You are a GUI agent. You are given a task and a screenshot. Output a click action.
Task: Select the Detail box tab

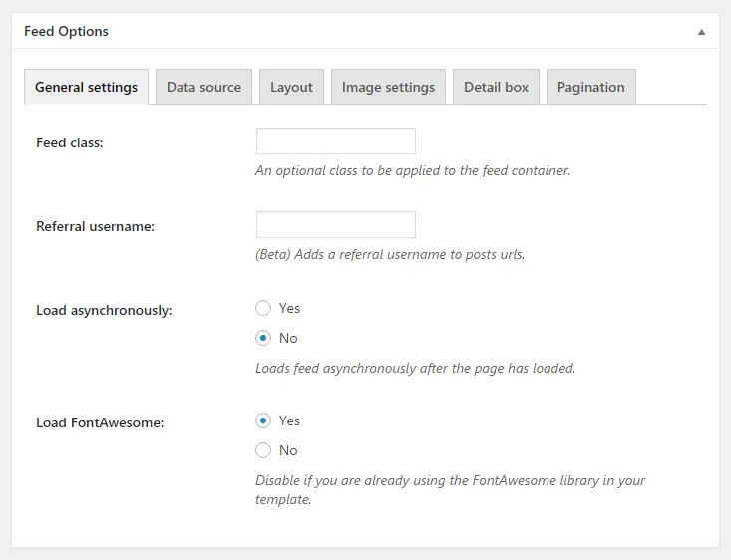[496, 87]
